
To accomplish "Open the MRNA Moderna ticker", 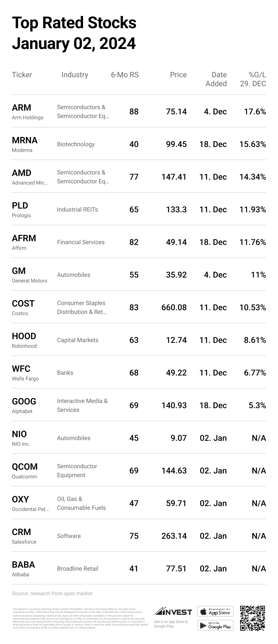I will (x=24, y=140).
